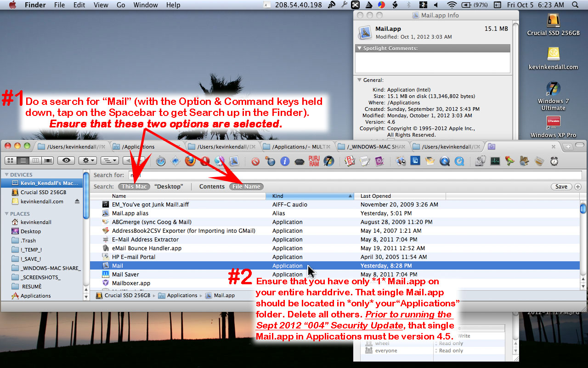Switch Finder to column view
Image resolution: width=588 pixels, height=368 pixels.
point(35,161)
